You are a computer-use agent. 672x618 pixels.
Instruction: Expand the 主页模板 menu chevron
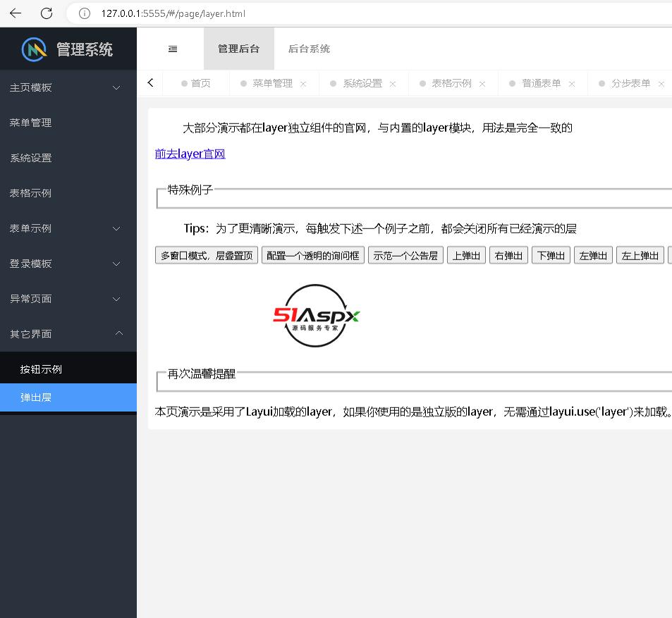tap(116, 88)
